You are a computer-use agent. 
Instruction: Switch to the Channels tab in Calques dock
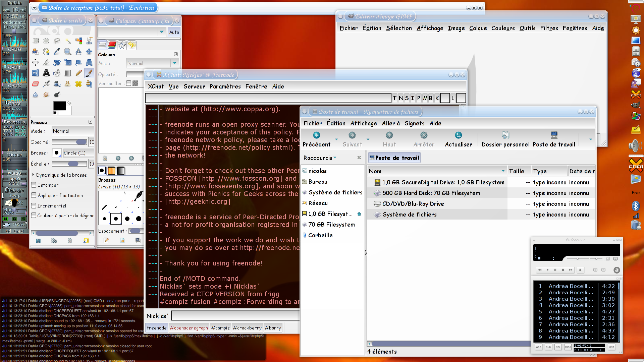click(112, 45)
